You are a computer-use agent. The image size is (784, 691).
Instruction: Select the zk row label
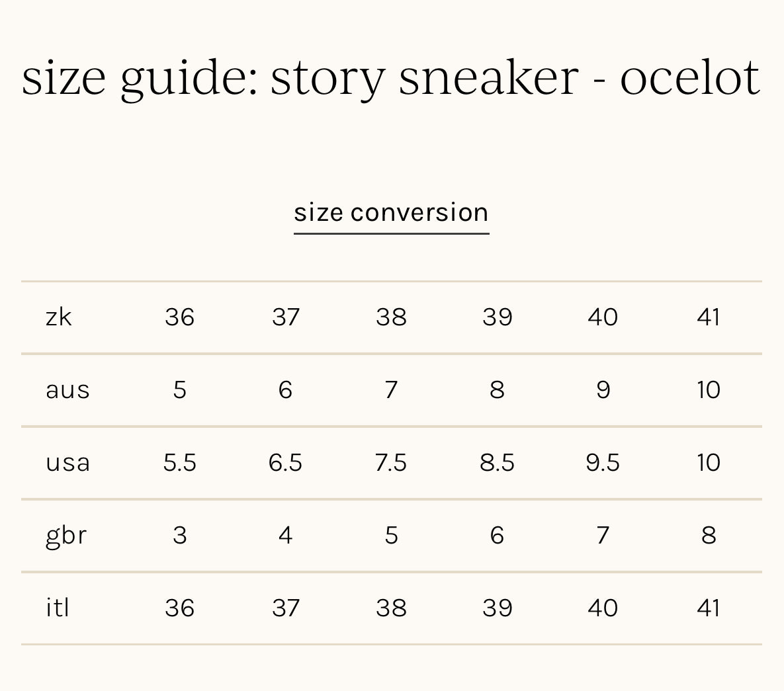(58, 317)
